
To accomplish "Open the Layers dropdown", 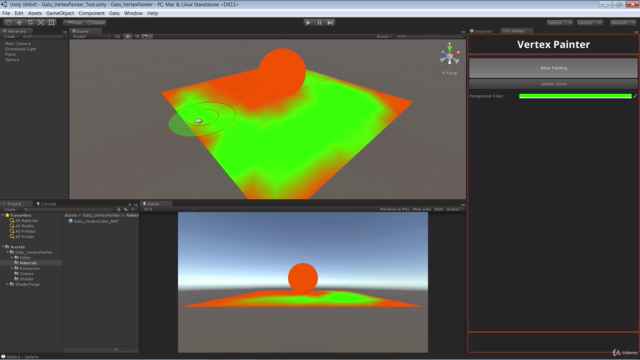I will (x=560, y=22).
